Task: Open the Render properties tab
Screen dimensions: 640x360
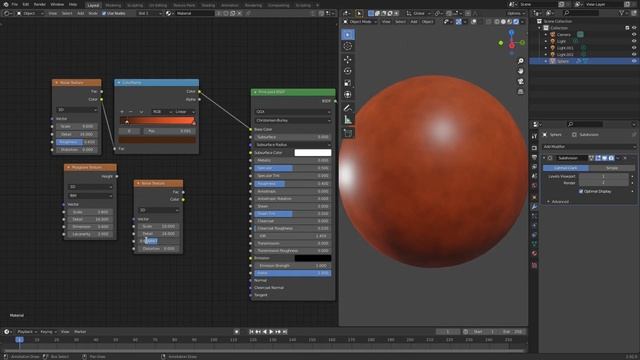Action: pyautogui.click(x=534, y=148)
